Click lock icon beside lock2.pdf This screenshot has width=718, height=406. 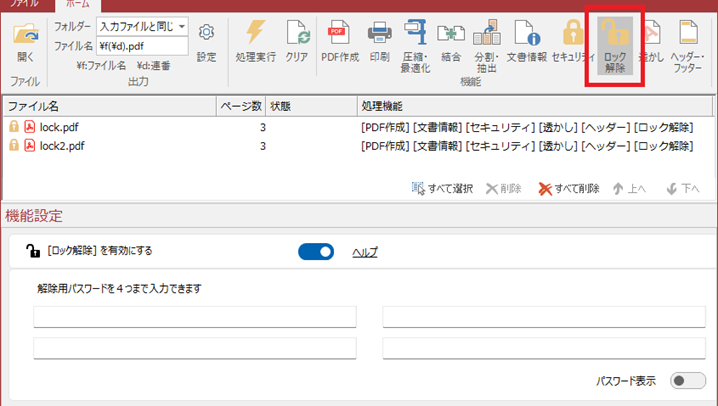(x=14, y=145)
